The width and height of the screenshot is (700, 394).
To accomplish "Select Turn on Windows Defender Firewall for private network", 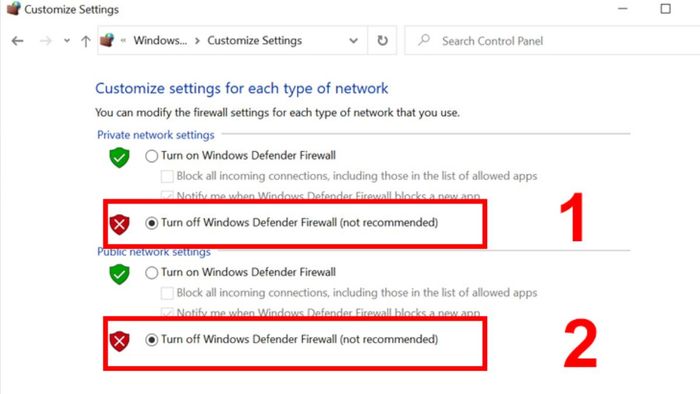I will (x=151, y=156).
